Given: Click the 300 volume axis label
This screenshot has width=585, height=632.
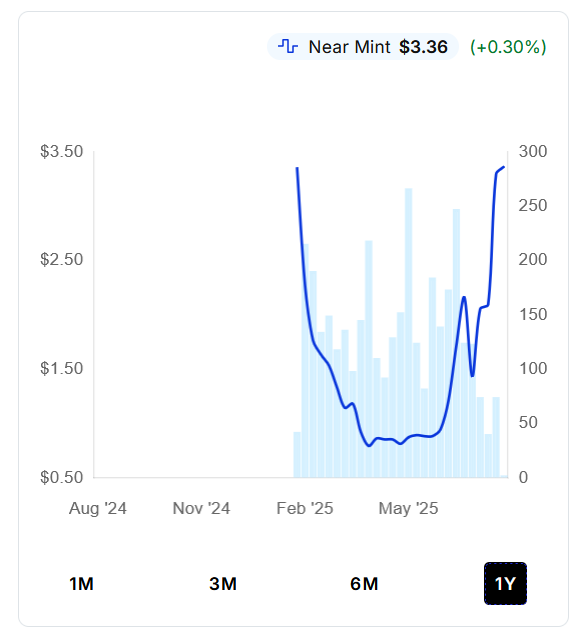Looking at the screenshot, I should (533, 152).
